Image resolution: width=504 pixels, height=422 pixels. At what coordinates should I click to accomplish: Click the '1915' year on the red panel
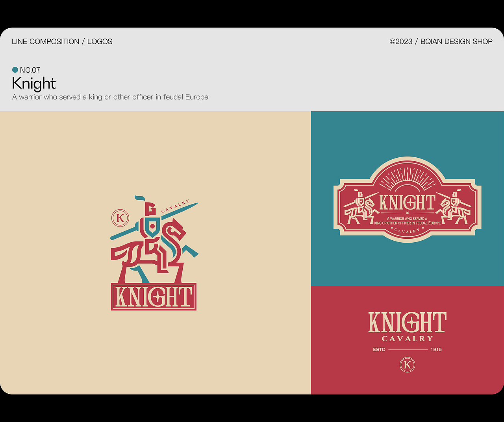[x=436, y=350]
